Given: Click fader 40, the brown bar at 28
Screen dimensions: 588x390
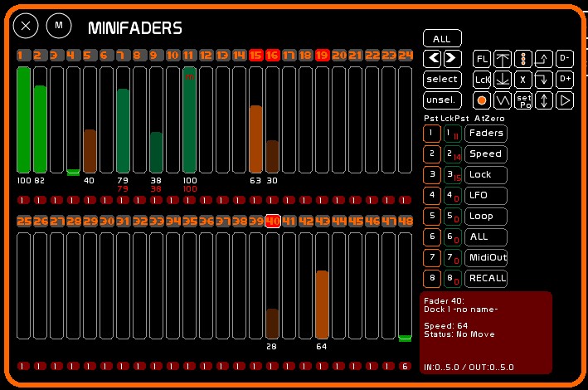Looking at the screenshot, I should 272,286.
